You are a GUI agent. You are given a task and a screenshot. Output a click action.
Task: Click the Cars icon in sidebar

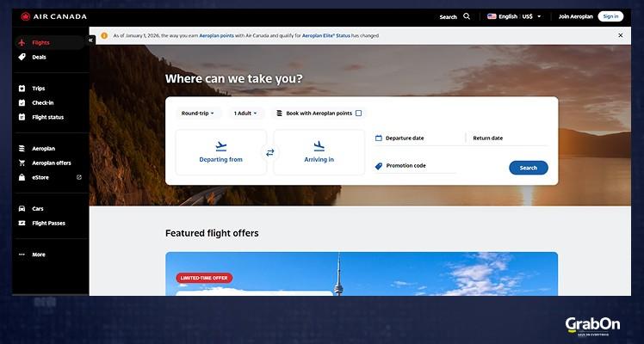point(22,209)
